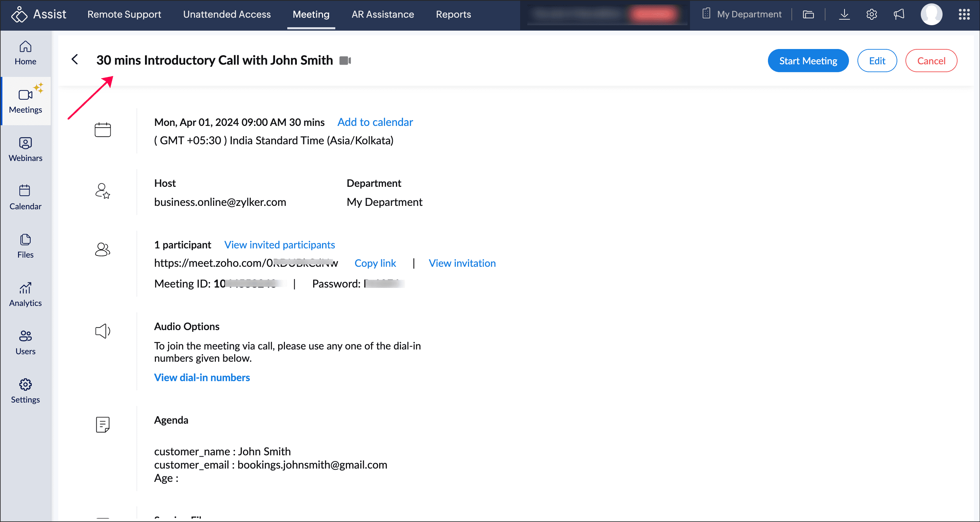Screen dimensions: 980x522
Task: Open Analytics from the sidebar
Action: [25, 294]
